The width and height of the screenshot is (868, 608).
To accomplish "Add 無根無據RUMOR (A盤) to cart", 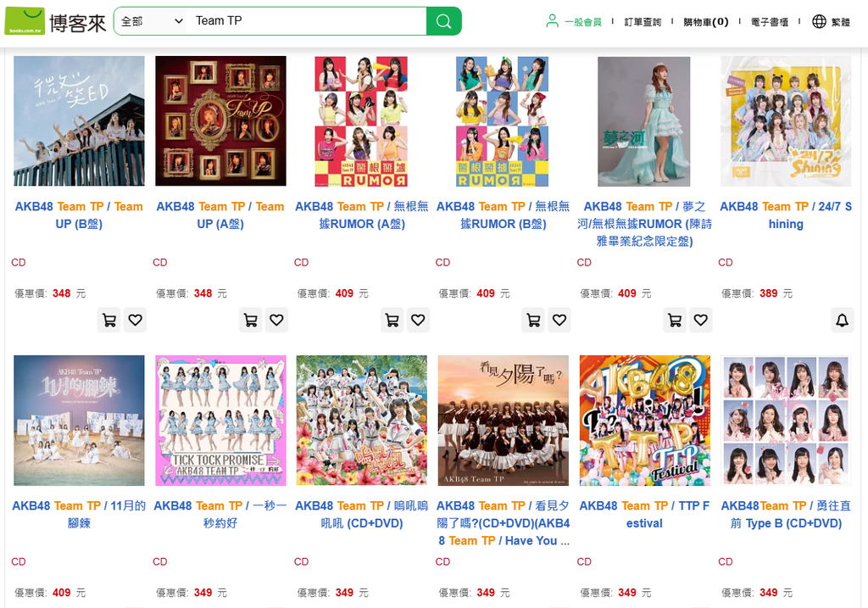I will [x=392, y=320].
